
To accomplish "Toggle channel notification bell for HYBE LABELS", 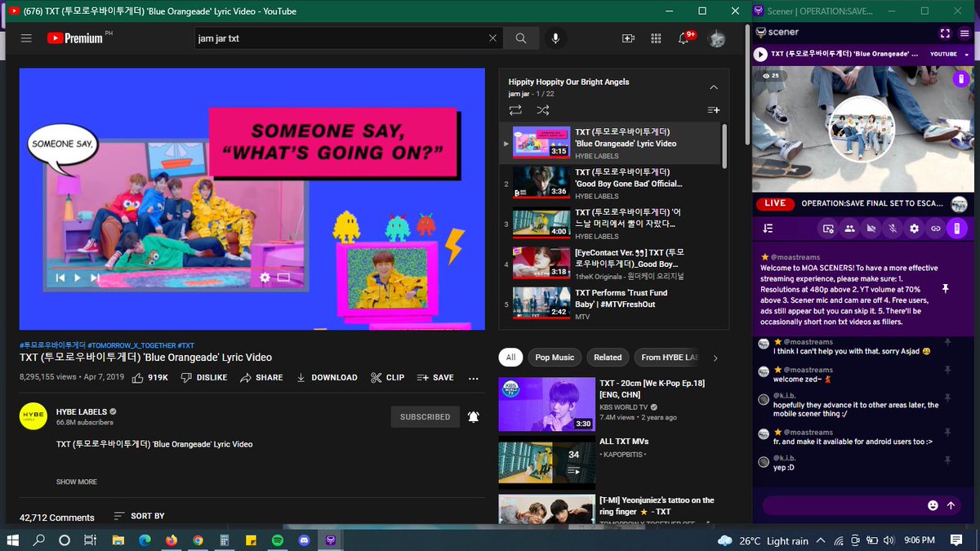I will [x=474, y=416].
